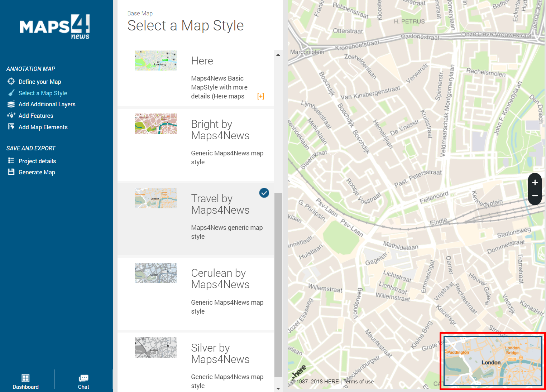Click the Generate Map save icon
Screen dimensions: 546x392
(x=11, y=172)
